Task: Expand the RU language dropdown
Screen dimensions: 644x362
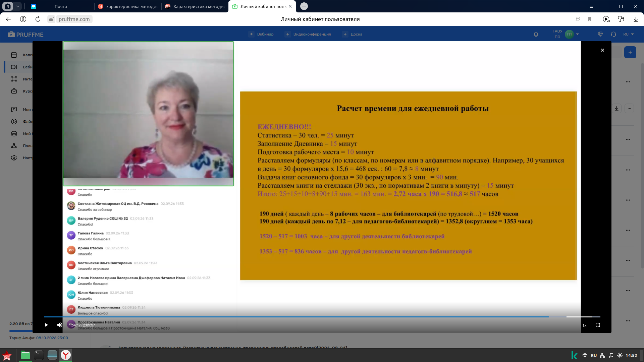Action: pos(629,34)
